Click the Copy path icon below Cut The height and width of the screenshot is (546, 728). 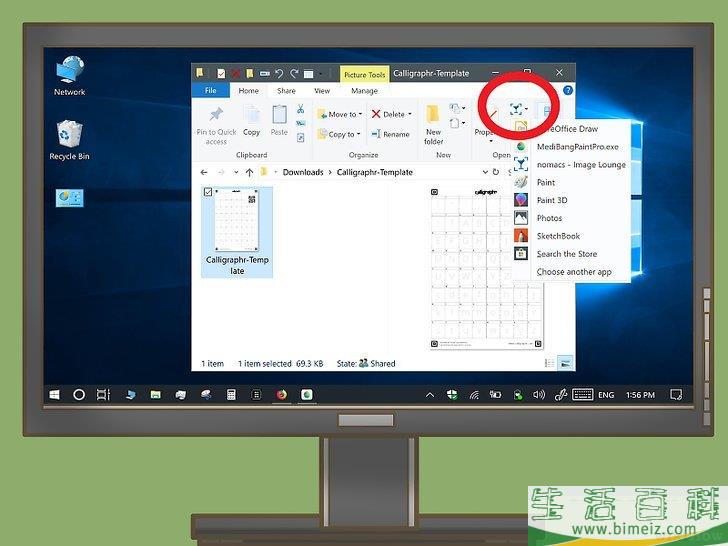[300, 124]
